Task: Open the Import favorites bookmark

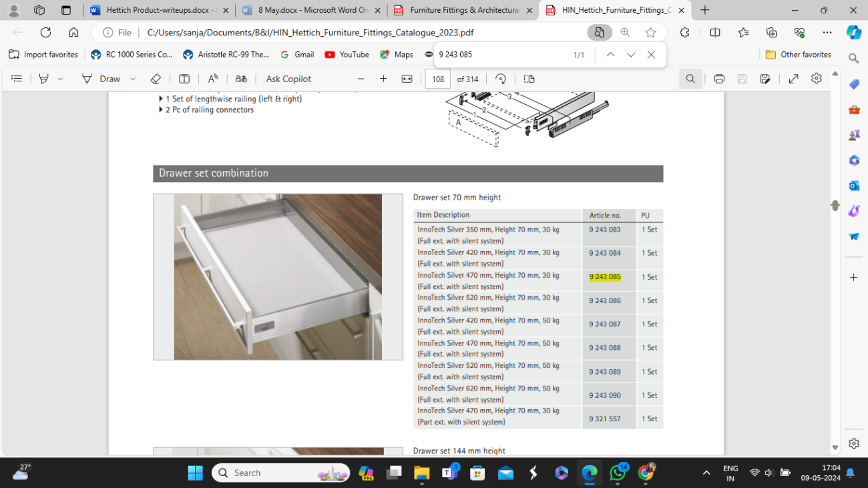Action: click(43, 55)
